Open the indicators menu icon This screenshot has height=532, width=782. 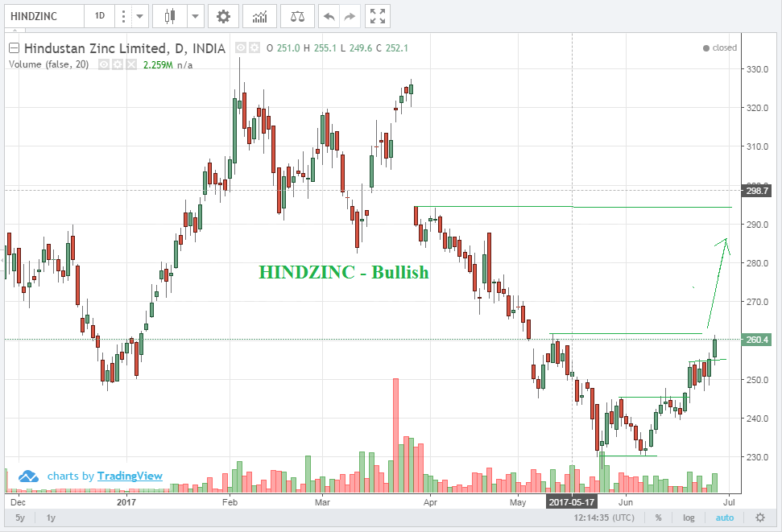[259, 16]
